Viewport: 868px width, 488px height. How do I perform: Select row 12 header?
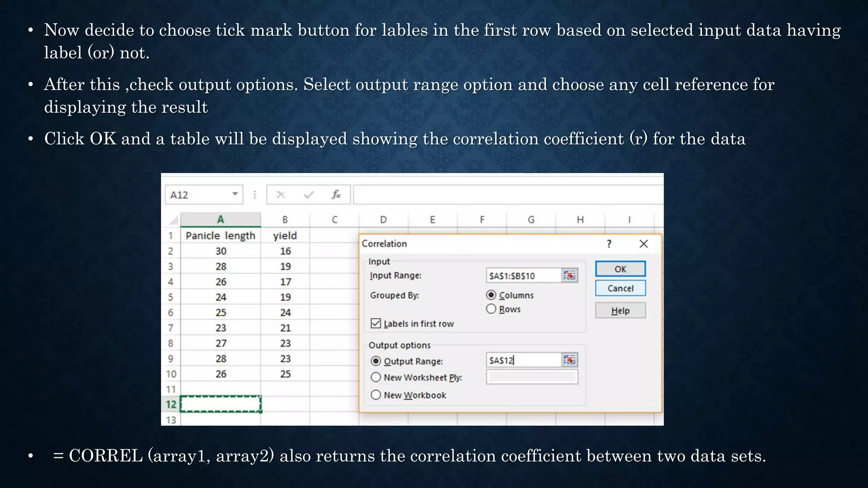coord(171,405)
